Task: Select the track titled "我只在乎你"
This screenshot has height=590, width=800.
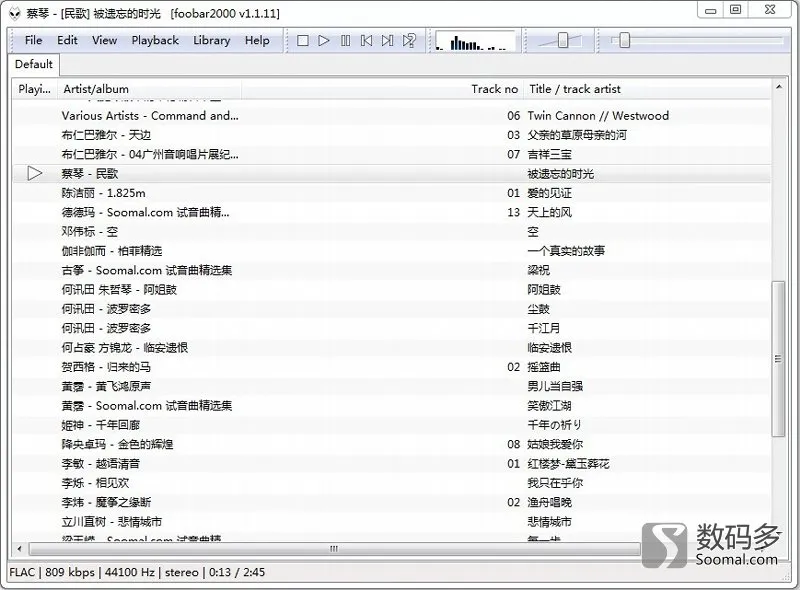Action: (392, 483)
